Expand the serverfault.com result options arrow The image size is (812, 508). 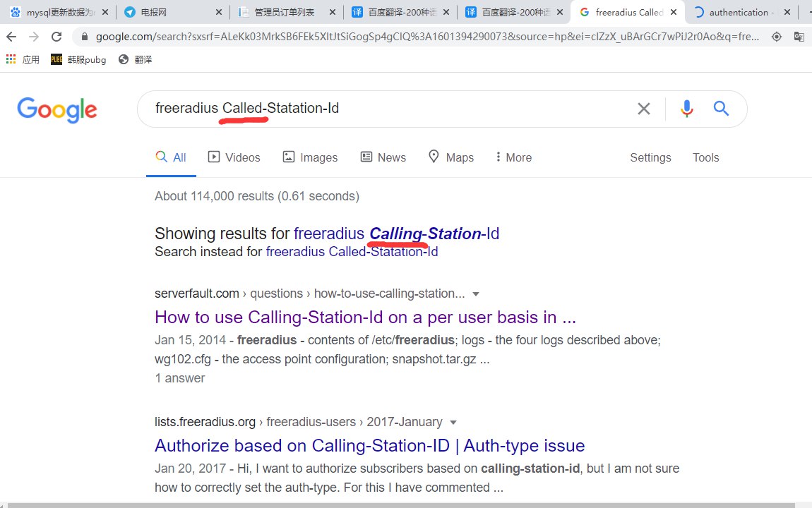click(476, 294)
